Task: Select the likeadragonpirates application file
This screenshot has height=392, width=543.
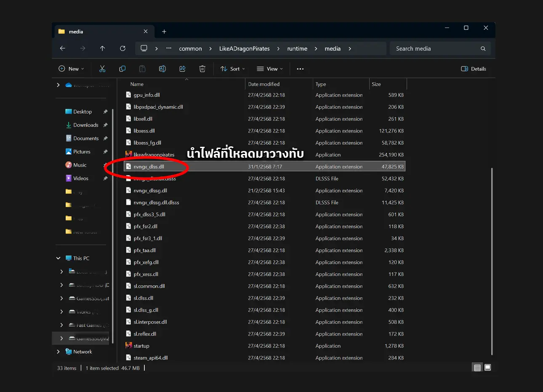Action: click(154, 155)
